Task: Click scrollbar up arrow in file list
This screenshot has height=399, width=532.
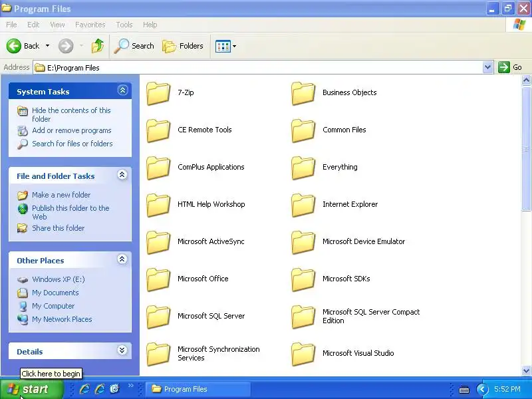Action: [526, 80]
